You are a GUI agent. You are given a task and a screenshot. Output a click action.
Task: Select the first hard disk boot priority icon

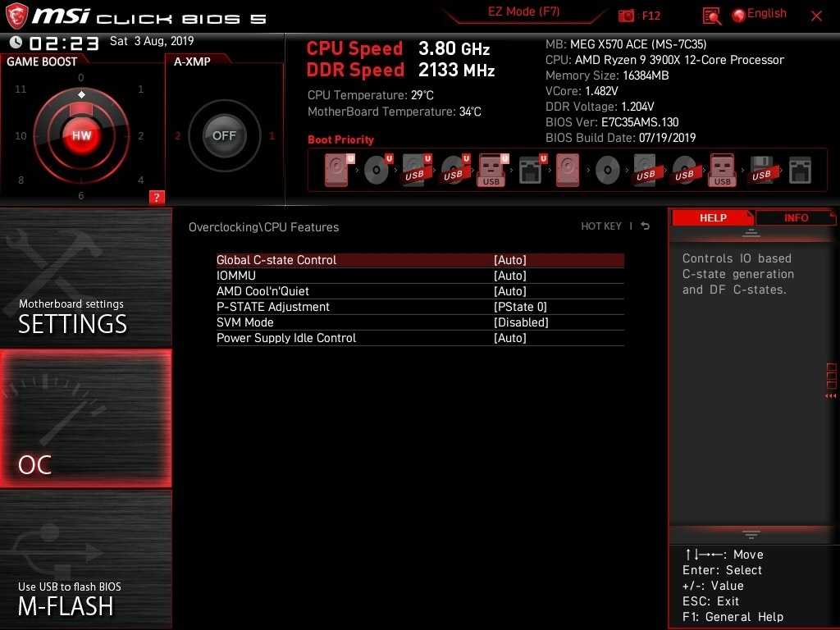coord(337,171)
